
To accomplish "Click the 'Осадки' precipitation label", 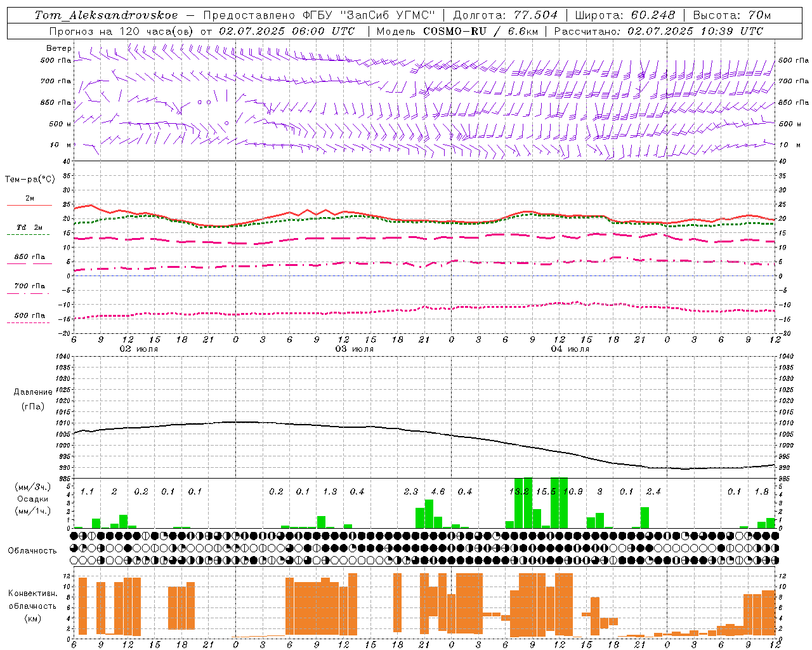I will point(32,499).
